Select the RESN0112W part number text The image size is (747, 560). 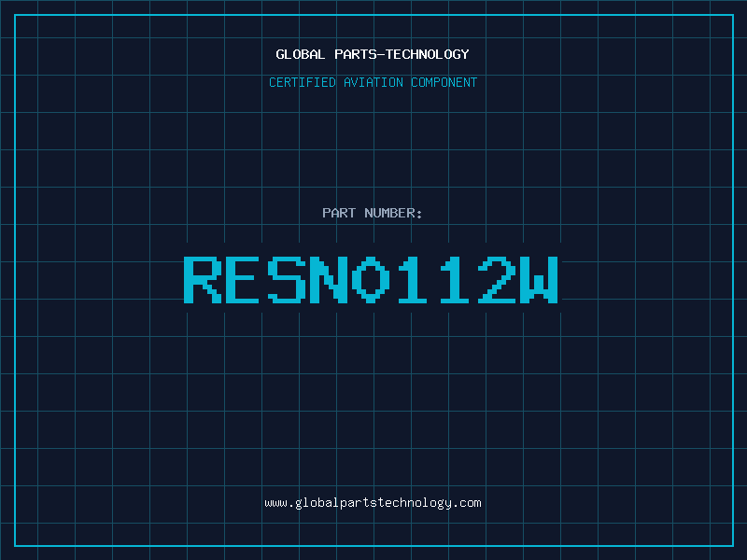click(x=373, y=279)
